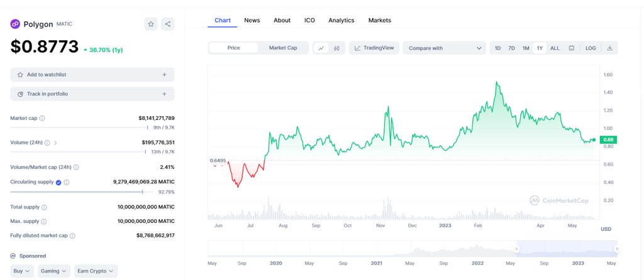644x280 pixels.
Task: Click the Polygon MATIC purple logo icon
Action: click(x=15, y=24)
